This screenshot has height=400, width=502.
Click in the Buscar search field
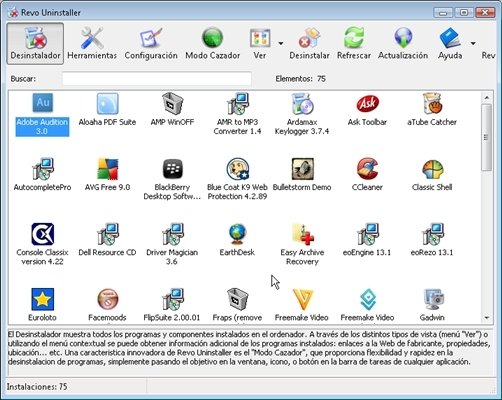pos(157,79)
